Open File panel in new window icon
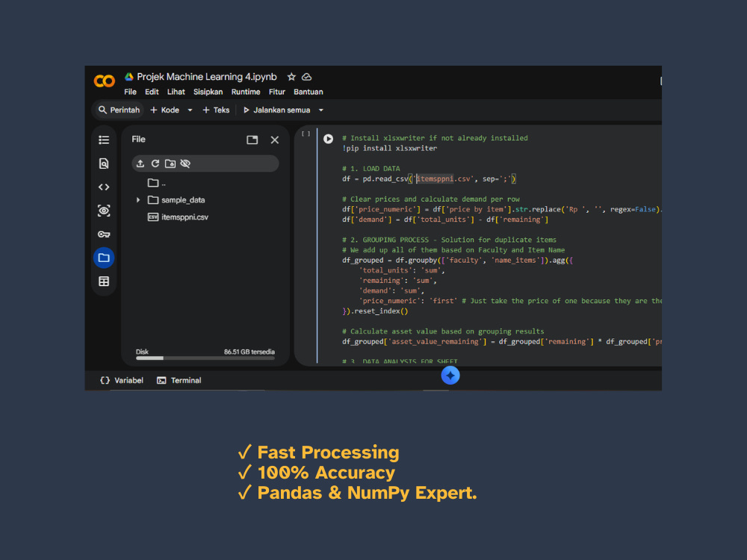This screenshot has width=747, height=560. [252, 140]
